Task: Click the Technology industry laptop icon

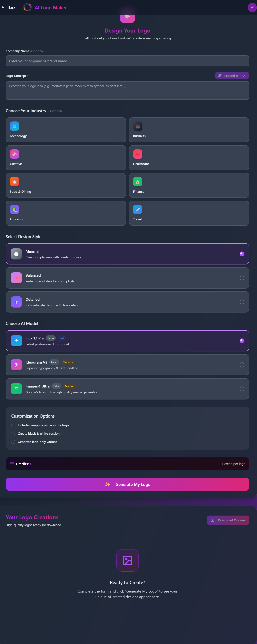Action: coord(14,126)
